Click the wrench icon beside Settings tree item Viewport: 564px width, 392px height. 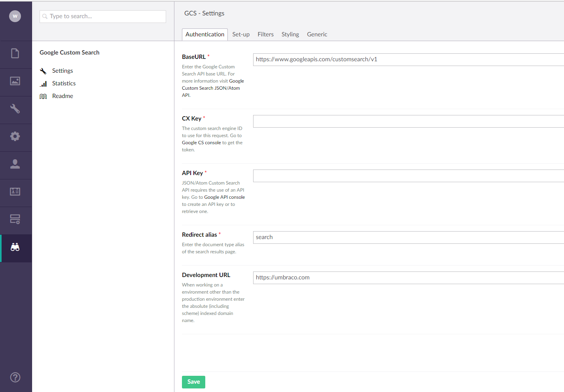coord(43,71)
